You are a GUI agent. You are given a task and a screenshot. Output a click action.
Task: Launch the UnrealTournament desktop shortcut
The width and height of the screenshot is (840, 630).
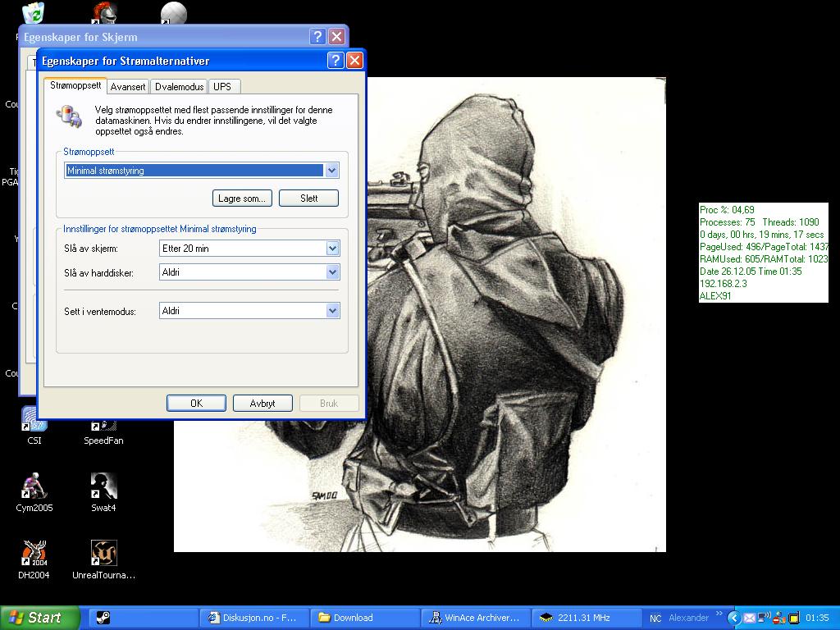point(103,559)
